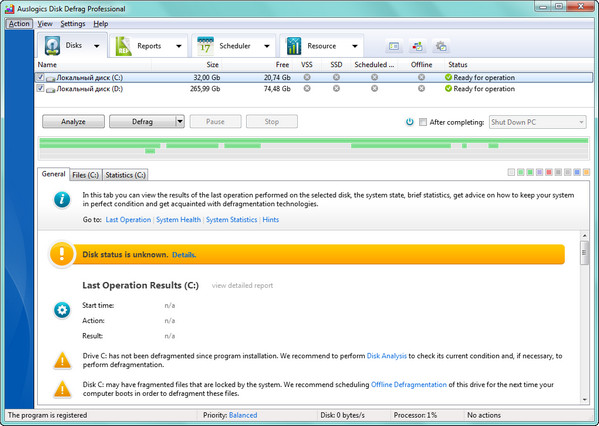Open the Help menu
The height and width of the screenshot is (426, 599).
pos(101,24)
